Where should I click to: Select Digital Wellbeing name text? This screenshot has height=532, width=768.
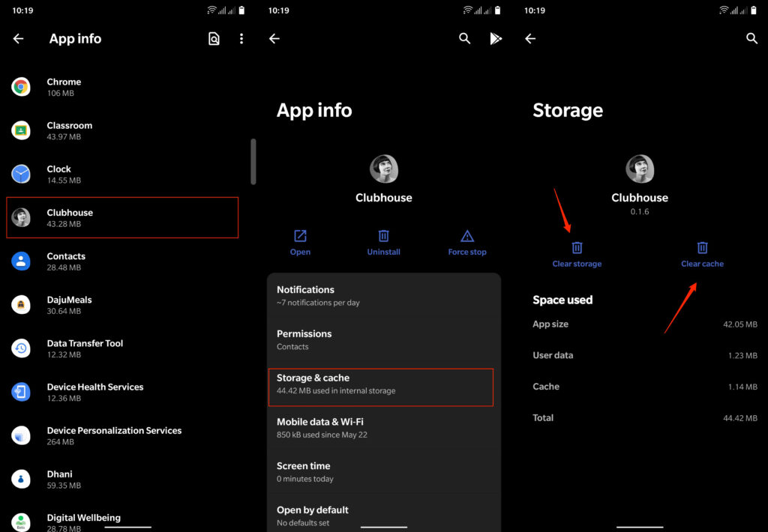pos(84,518)
